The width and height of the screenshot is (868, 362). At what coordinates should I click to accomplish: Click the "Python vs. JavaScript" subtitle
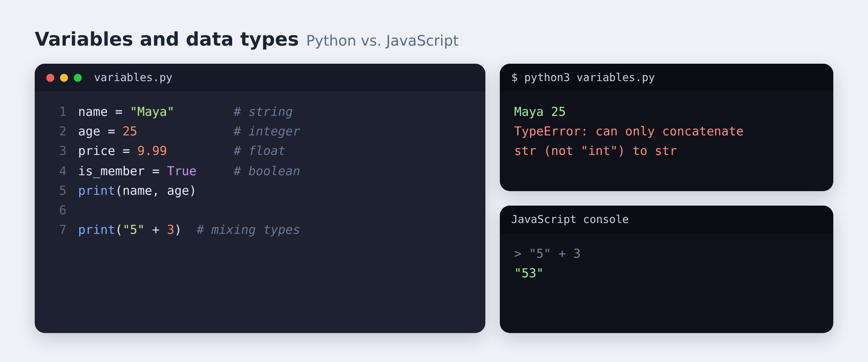tap(382, 41)
